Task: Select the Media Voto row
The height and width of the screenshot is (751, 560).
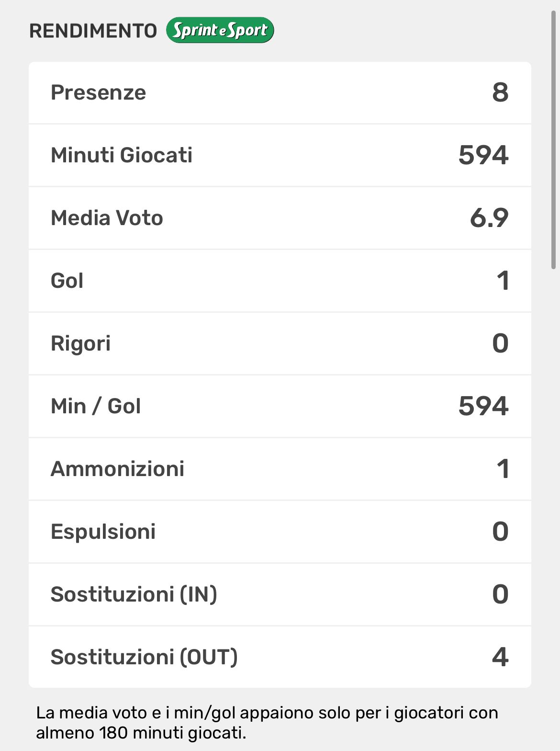Action: pos(280,218)
